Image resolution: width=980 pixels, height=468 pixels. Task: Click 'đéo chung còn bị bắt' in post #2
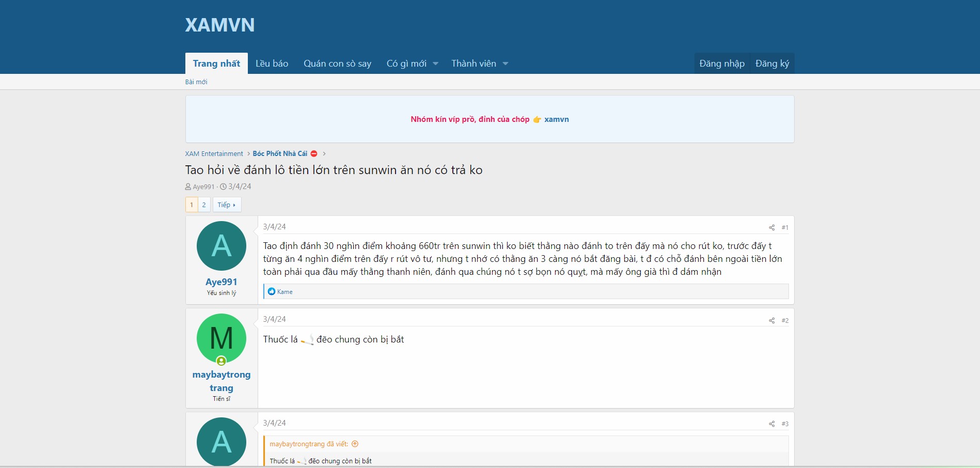coord(360,339)
